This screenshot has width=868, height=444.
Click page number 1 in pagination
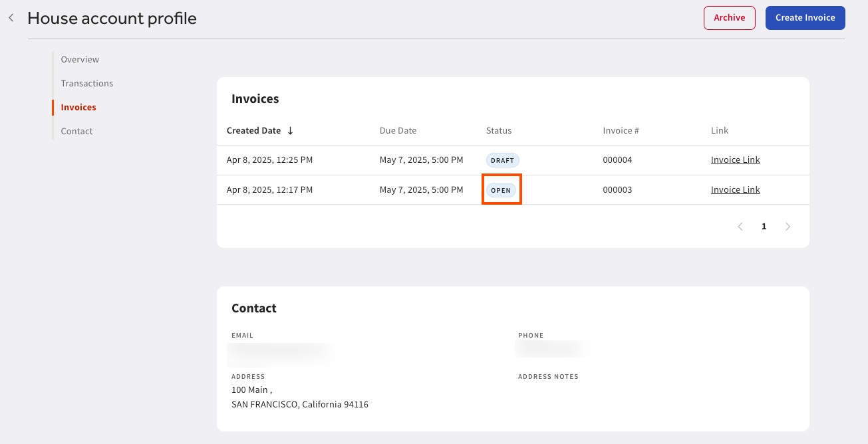point(764,226)
